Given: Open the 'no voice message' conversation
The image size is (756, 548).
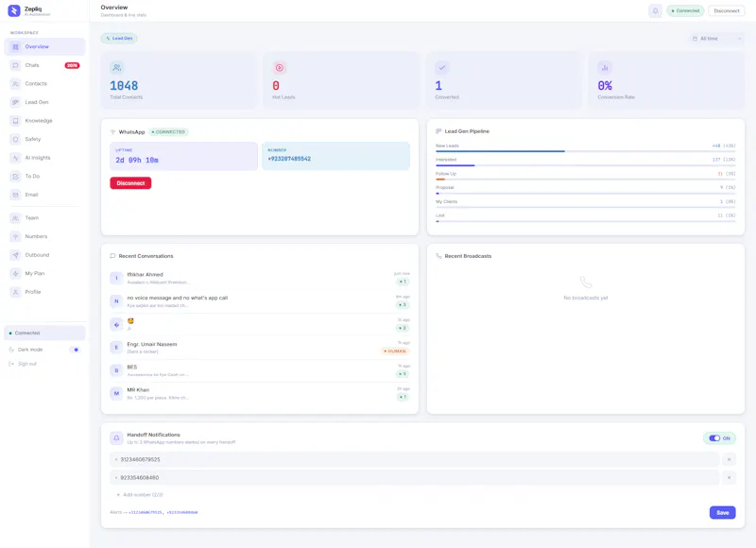Looking at the screenshot, I should [x=260, y=301].
